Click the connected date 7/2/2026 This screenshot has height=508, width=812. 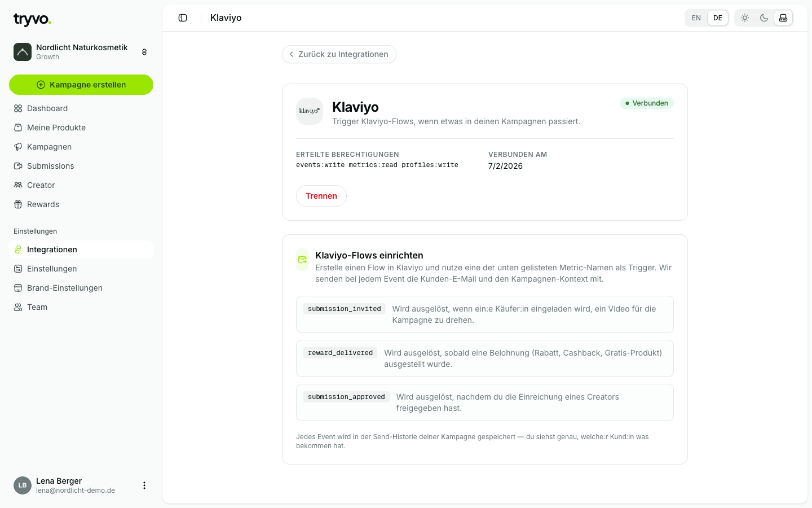(505, 166)
